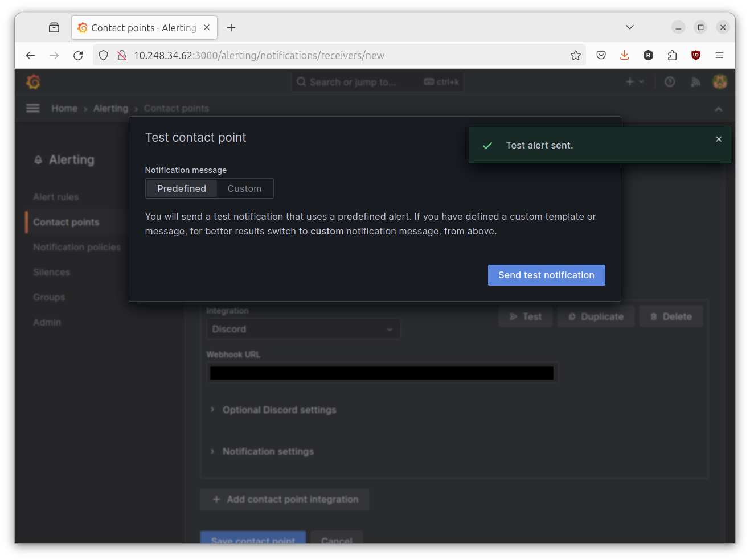Click the insecure connection padlock icon
This screenshot has height=560, width=750.
pyautogui.click(x=121, y=55)
